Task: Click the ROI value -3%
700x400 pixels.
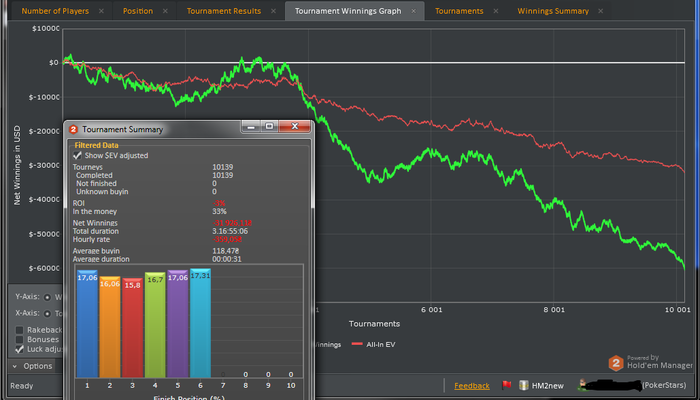Action: pyautogui.click(x=219, y=204)
